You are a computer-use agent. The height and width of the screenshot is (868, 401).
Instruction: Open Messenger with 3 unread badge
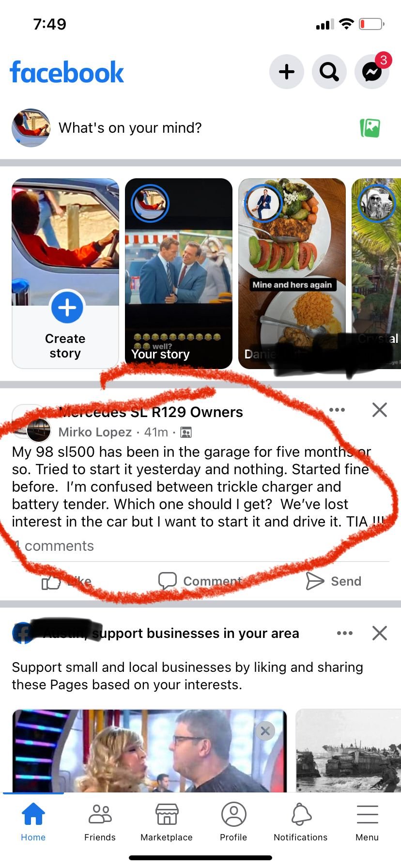[x=372, y=72]
